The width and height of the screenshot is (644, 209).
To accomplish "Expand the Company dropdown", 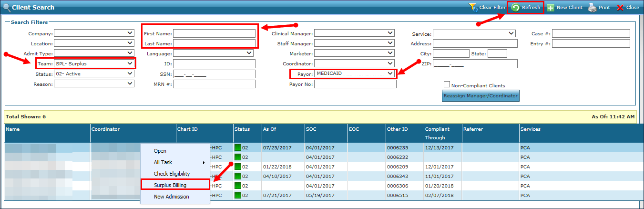I will pos(94,33).
